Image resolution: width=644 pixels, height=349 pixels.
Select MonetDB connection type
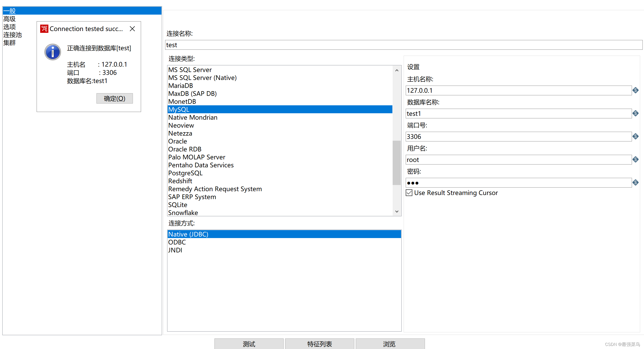pos(280,101)
